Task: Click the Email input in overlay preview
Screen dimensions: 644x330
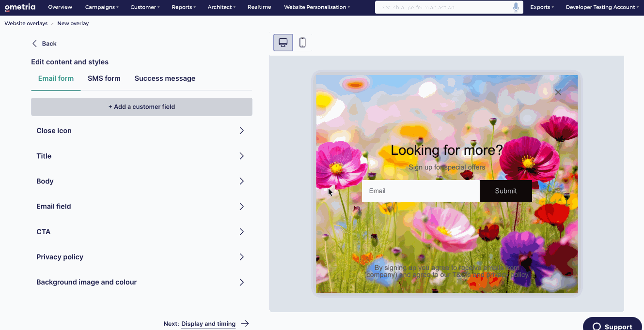Action: point(421,191)
